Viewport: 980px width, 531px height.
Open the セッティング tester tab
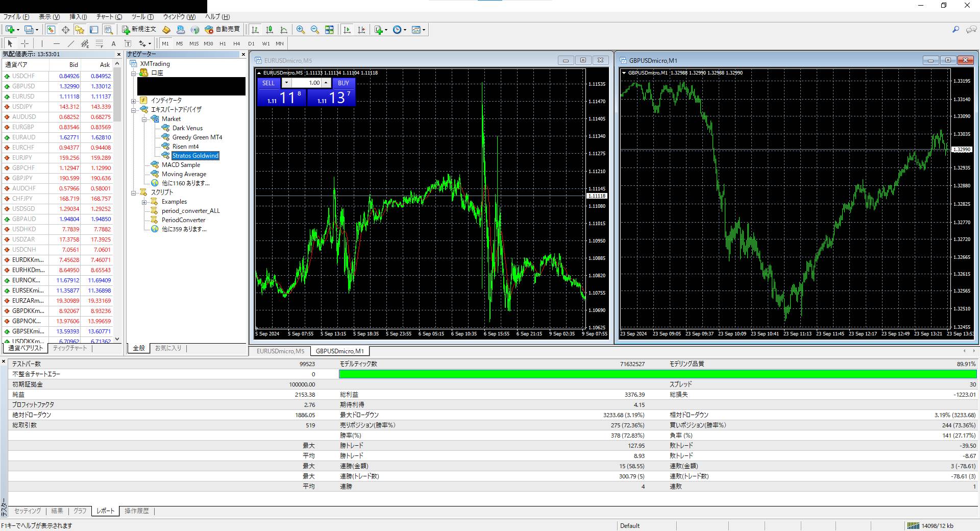(28, 511)
